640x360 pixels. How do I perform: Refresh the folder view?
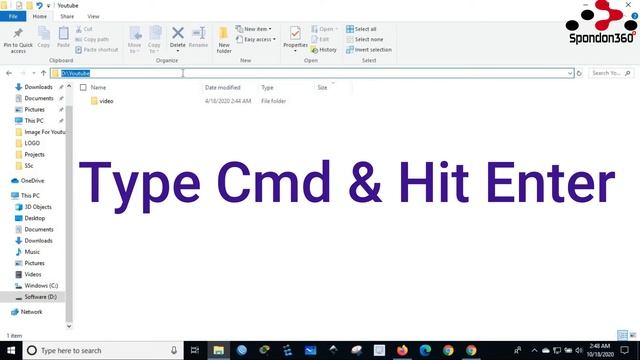(579, 73)
